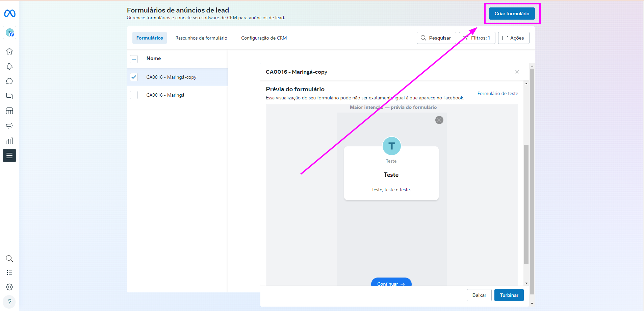Open the Content posts icon in sidebar

click(x=9, y=96)
